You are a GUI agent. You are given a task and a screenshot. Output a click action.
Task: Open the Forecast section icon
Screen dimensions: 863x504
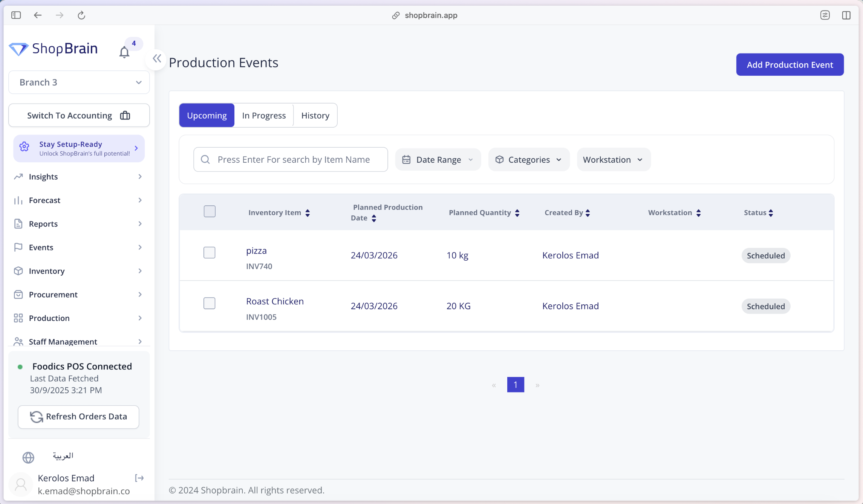pyautogui.click(x=19, y=200)
